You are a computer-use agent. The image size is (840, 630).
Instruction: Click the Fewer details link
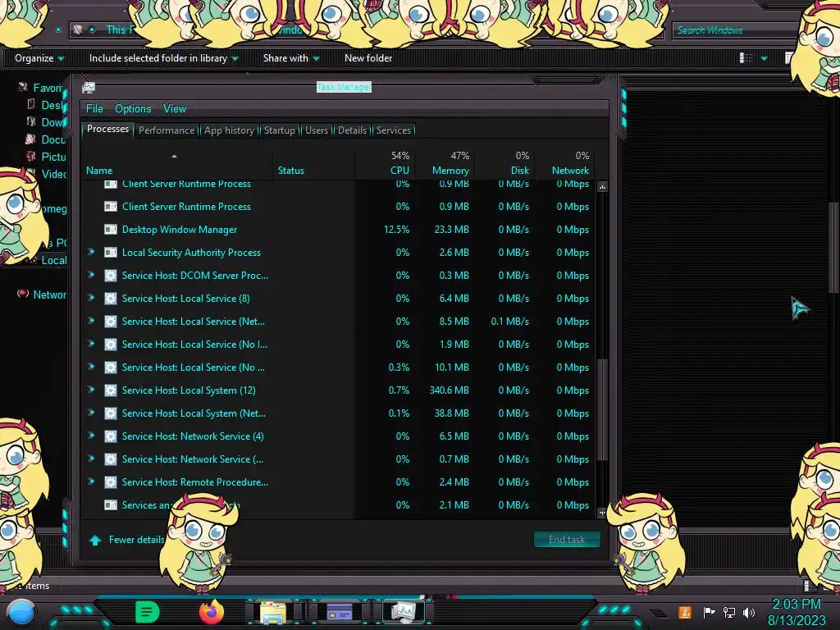pyautogui.click(x=137, y=540)
